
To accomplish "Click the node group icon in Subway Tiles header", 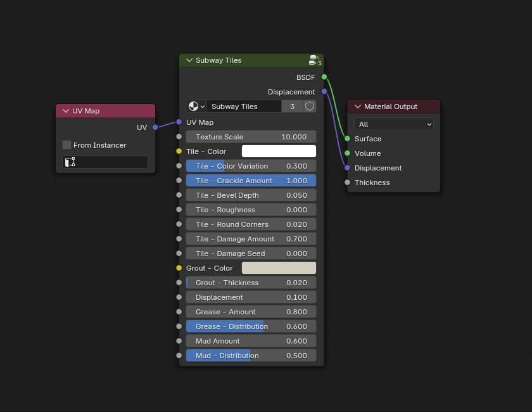I will (x=313, y=60).
